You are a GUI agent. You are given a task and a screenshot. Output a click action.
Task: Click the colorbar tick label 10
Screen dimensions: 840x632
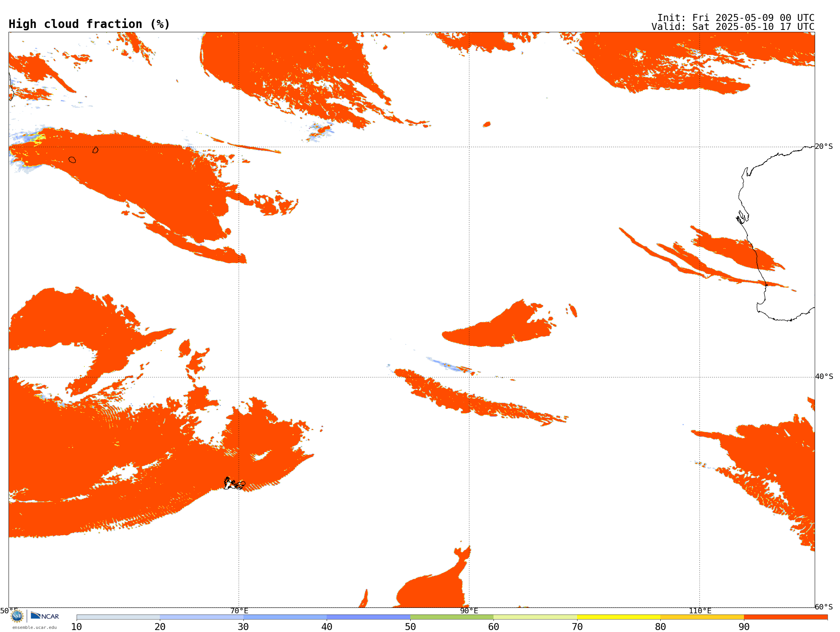coord(77,627)
